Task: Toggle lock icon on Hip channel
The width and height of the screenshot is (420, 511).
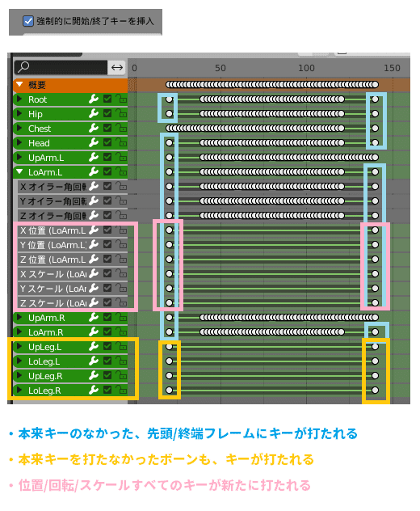Action: (121, 113)
